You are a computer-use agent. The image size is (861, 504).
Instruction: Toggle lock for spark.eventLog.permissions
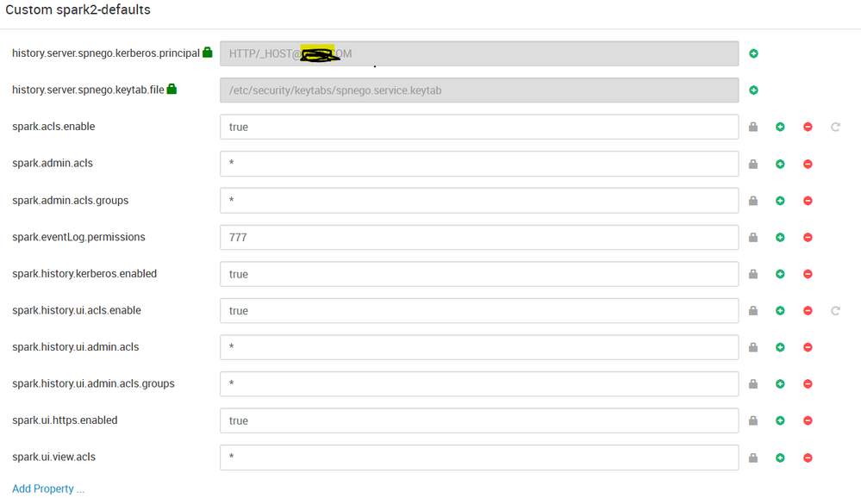click(x=753, y=237)
